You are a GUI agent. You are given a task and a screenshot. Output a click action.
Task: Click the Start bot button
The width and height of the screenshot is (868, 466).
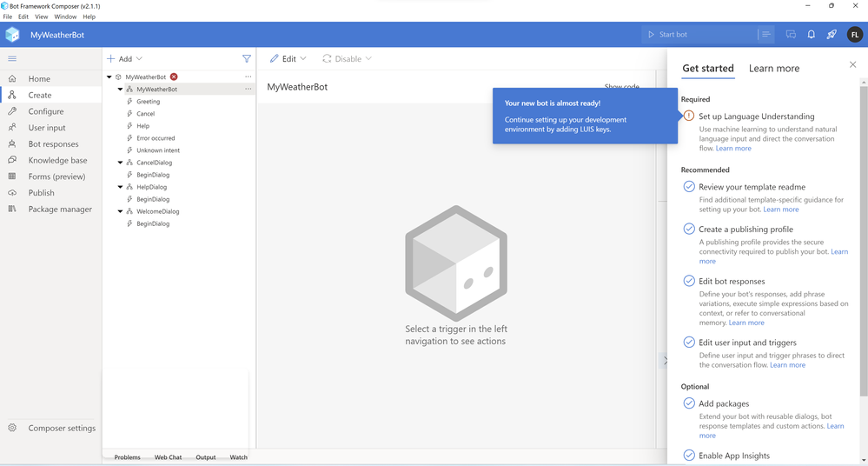699,35
